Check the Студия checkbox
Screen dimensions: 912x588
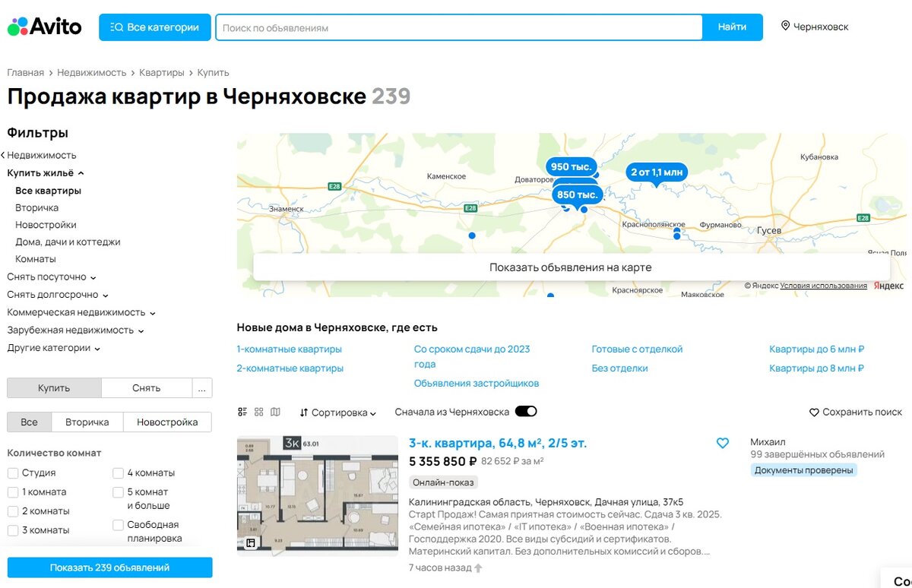click(x=12, y=473)
